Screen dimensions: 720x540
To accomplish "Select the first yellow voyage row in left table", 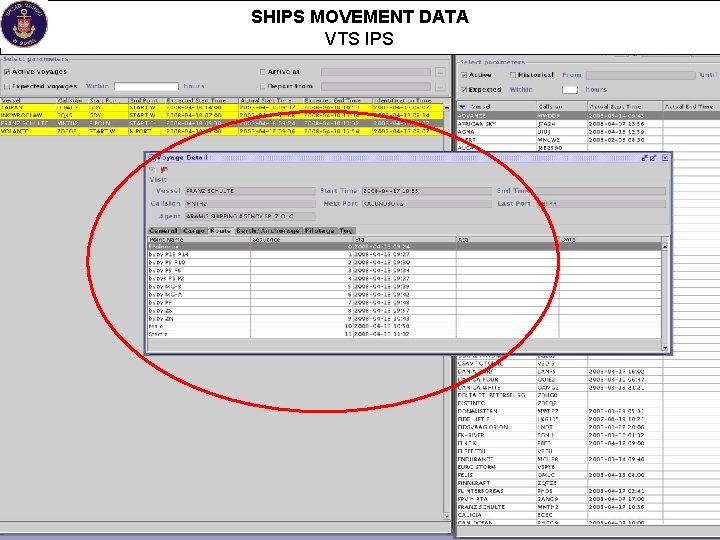I will coord(222,107).
